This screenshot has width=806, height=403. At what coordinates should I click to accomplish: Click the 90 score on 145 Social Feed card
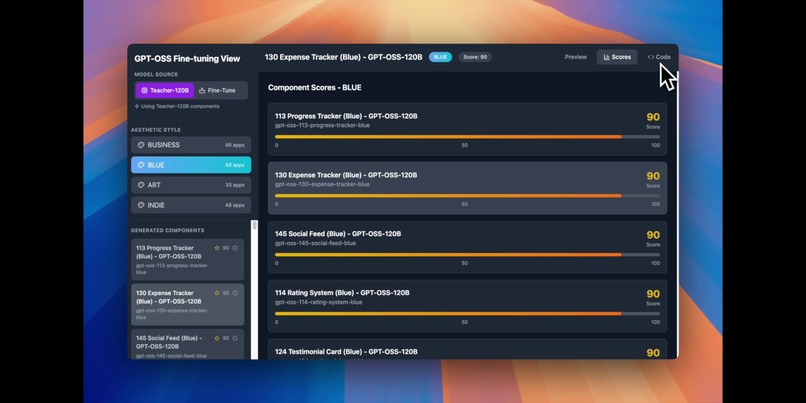pyautogui.click(x=653, y=235)
